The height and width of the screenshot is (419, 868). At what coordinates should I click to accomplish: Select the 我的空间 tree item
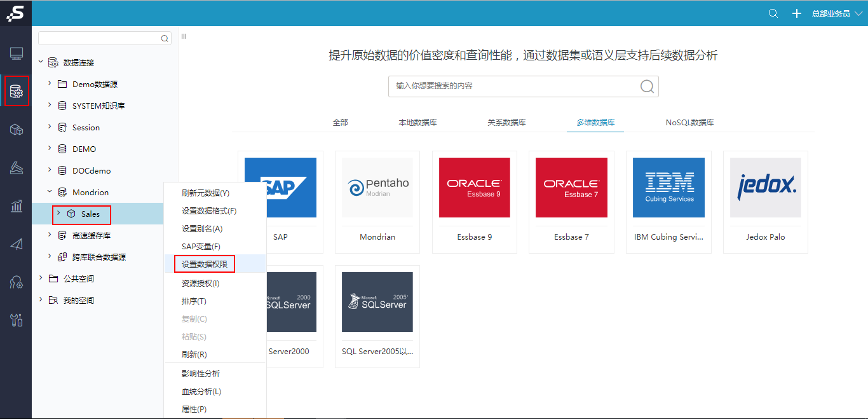point(79,300)
